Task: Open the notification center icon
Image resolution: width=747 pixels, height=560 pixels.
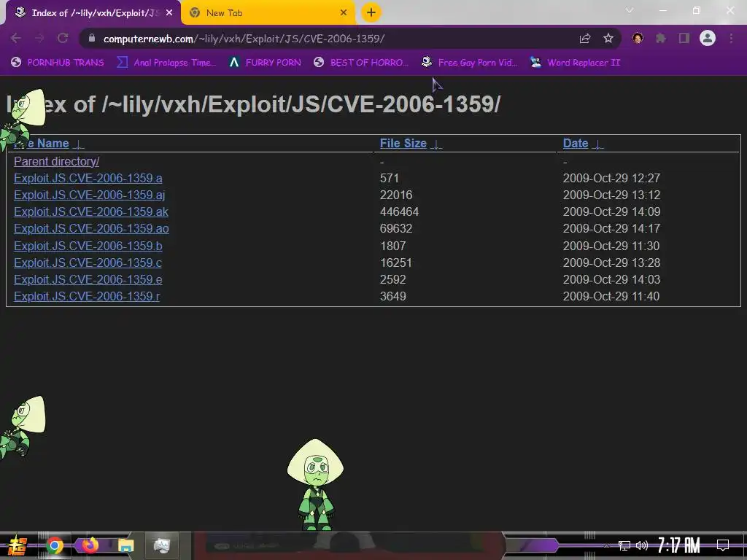Action: (723, 545)
